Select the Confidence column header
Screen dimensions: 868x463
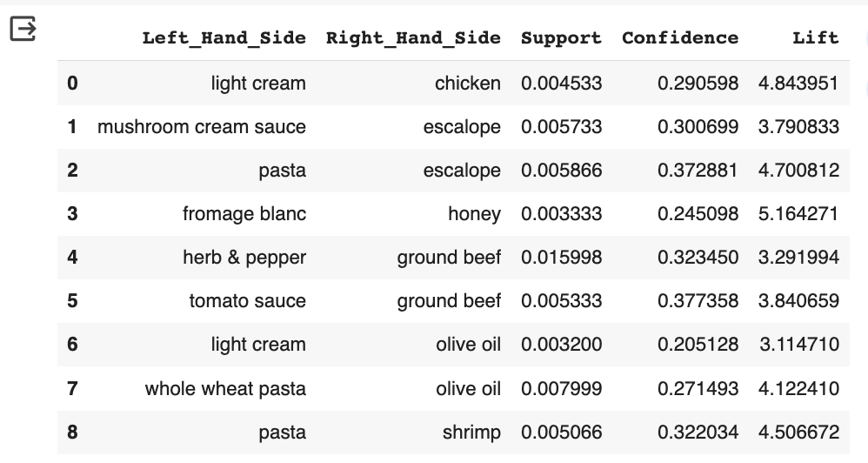[680, 37]
